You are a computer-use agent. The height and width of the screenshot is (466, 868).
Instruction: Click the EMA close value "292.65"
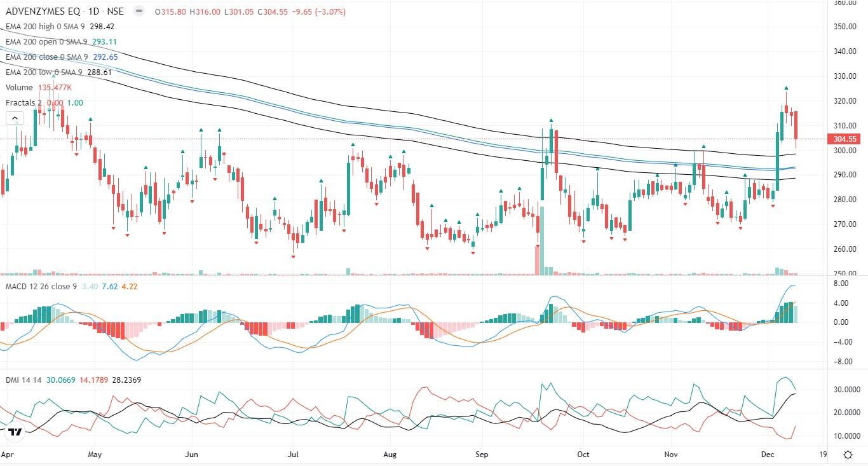(x=105, y=57)
